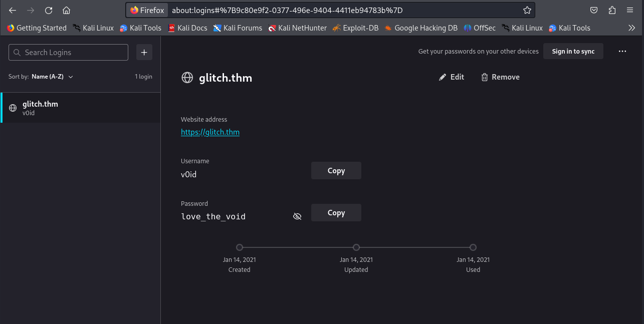Click the plus icon to add login
The width and height of the screenshot is (644, 324).
(144, 52)
